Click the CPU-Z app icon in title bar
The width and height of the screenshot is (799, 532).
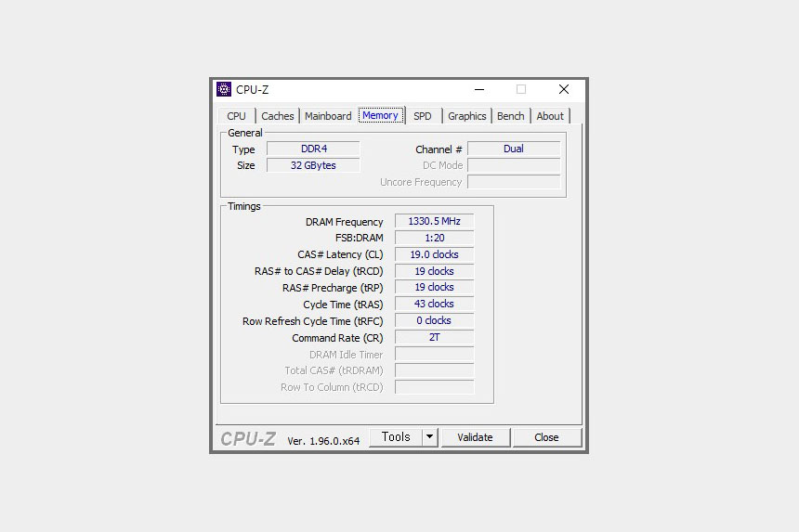[x=224, y=89]
